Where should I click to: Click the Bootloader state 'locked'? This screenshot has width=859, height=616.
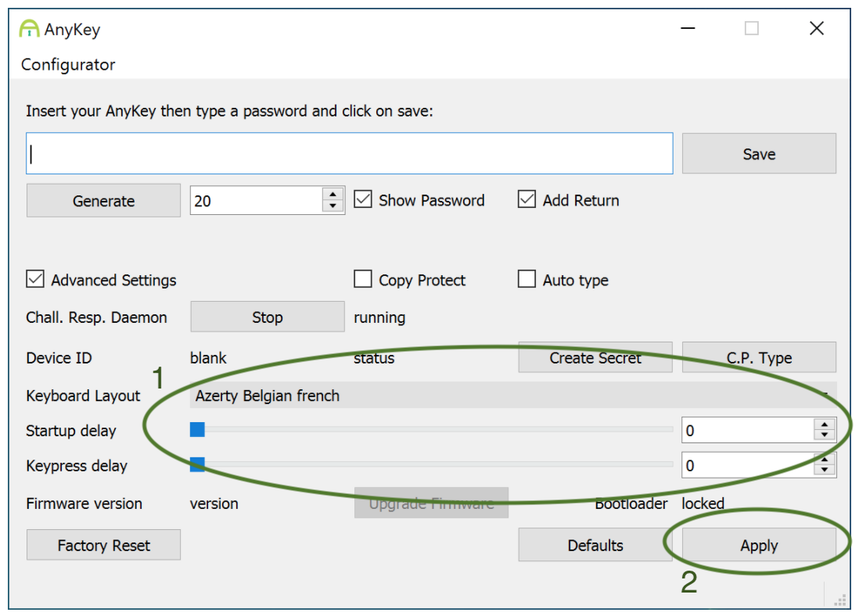tap(703, 503)
